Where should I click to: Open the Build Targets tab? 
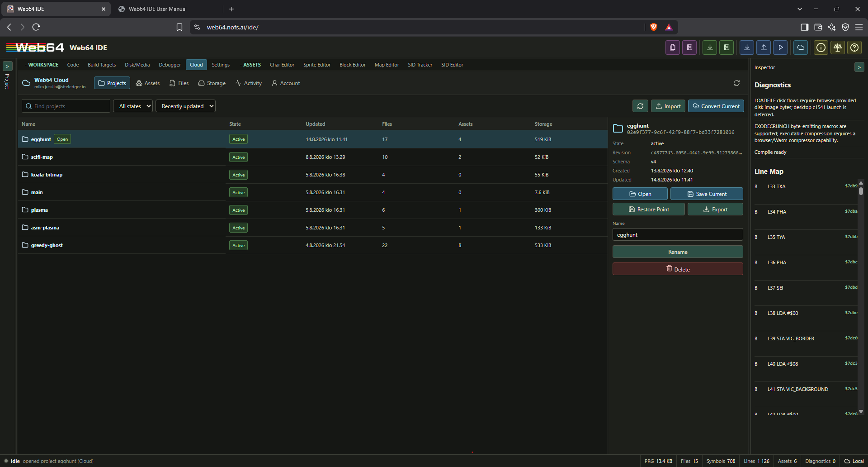(102, 65)
